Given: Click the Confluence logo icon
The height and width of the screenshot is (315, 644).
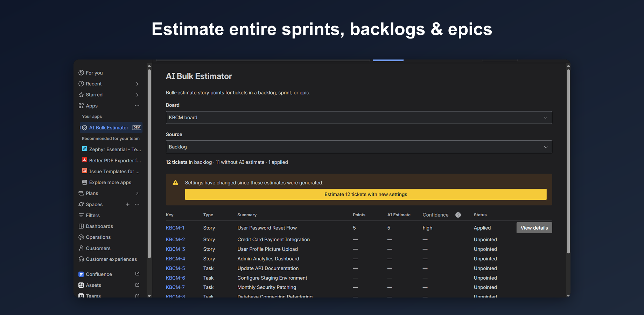Looking at the screenshot, I should [81, 274].
